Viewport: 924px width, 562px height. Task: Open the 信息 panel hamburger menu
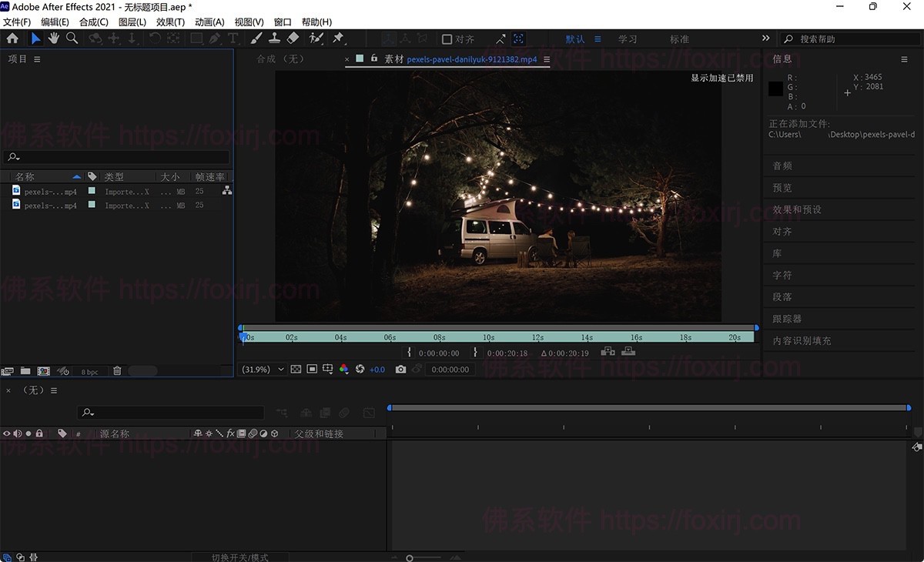(904, 59)
